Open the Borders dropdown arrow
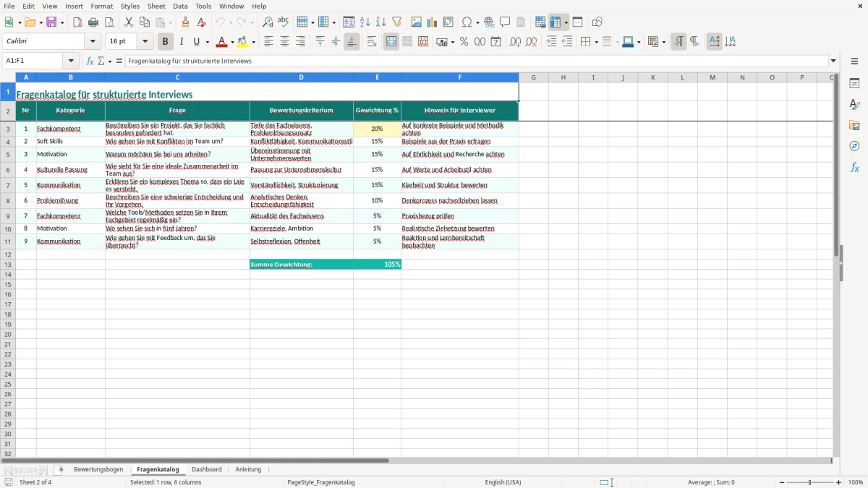868x488 pixels. click(x=595, y=42)
